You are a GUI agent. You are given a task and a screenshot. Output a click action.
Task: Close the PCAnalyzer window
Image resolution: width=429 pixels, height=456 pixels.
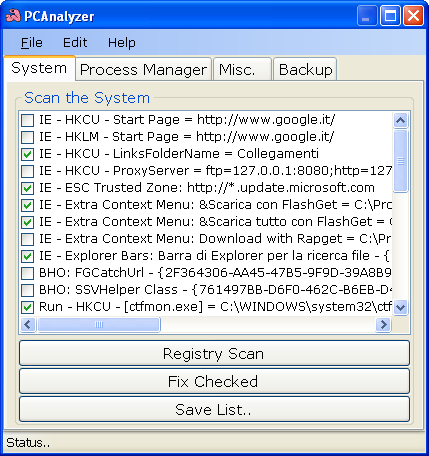coord(413,16)
